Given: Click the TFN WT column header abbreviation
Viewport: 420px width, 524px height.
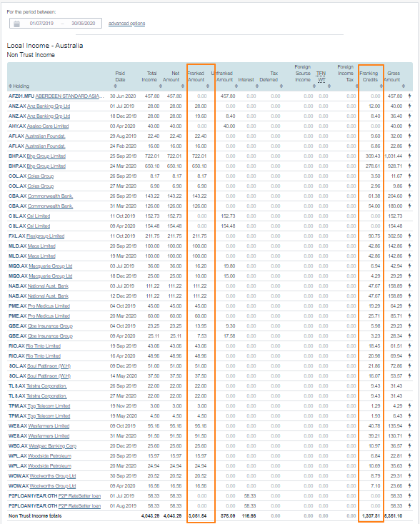Looking at the screenshot, I should pos(321,76).
